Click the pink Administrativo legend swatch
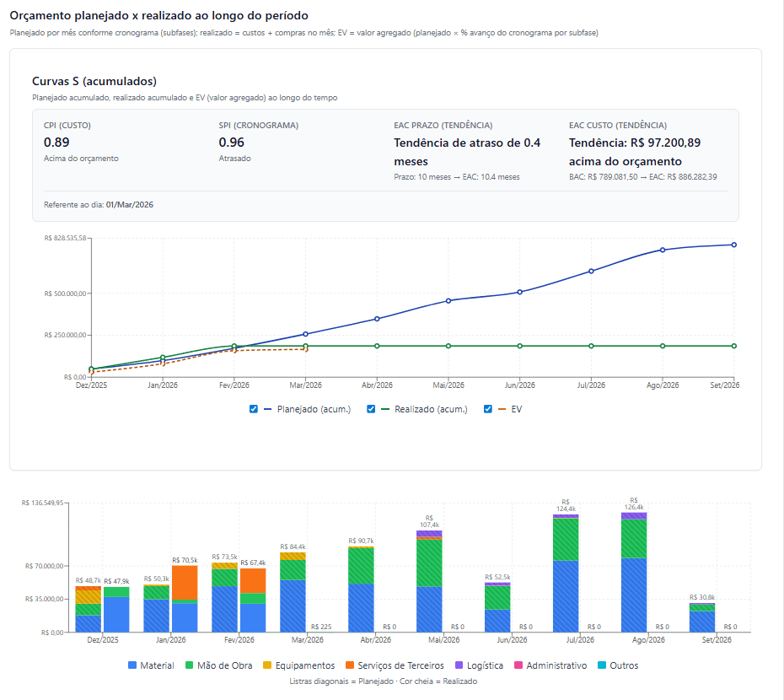This screenshot has height=700, width=784. click(x=518, y=665)
